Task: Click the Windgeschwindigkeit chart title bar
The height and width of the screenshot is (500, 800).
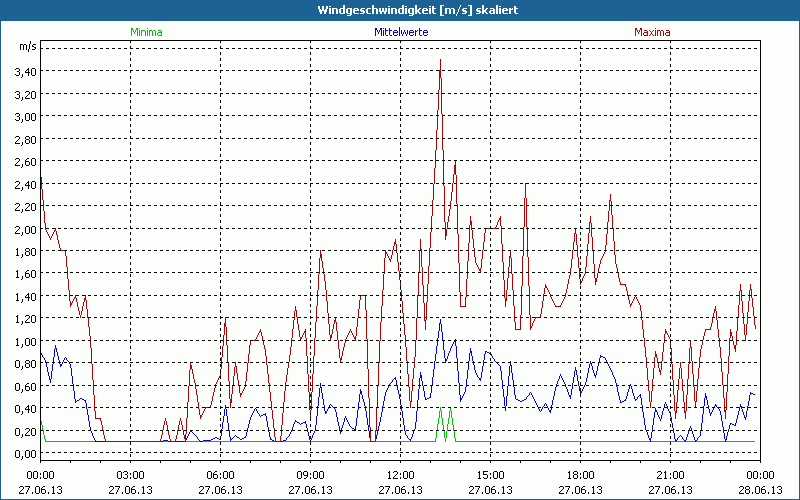Action: (x=400, y=10)
